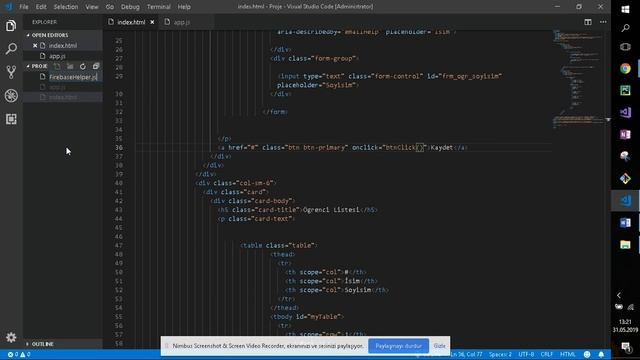The height and width of the screenshot is (360, 640).
Task: Click the taskbar clock showing 13:21
Action: pyautogui.click(x=625, y=326)
